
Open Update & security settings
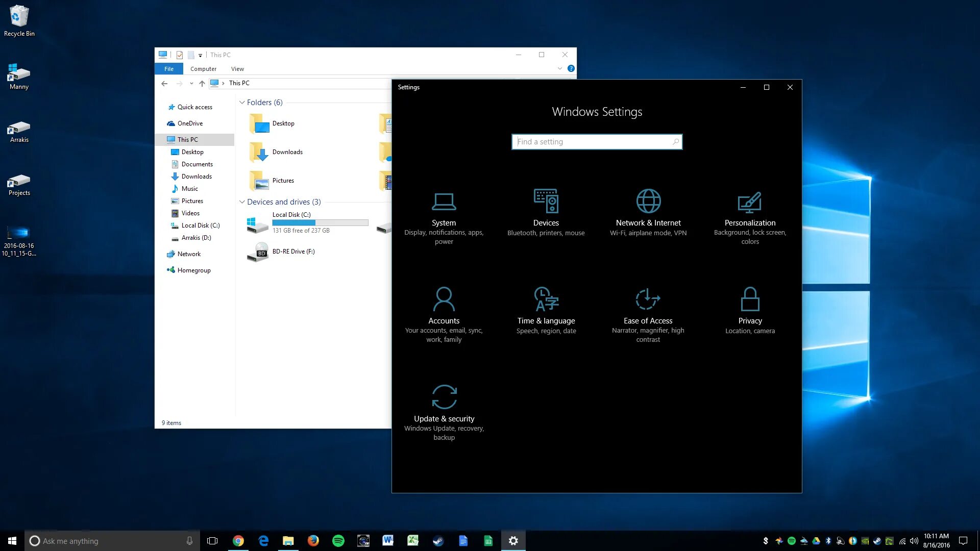pyautogui.click(x=444, y=409)
